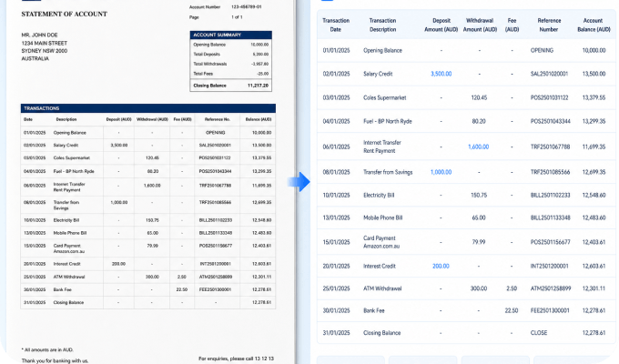Click date 06/01/2025 in the extracted table
Image resolution: width=619 pixels, height=364 pixels.
[x=336, y=147]
